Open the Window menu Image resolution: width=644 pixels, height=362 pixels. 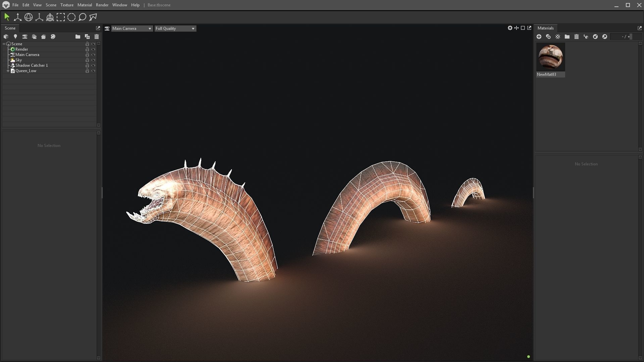(x=119, y=5)
